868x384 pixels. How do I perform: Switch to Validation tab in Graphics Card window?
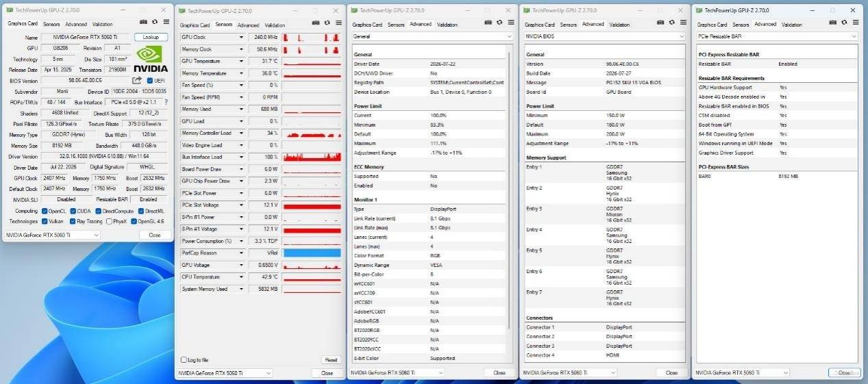[x=103, y=24]
